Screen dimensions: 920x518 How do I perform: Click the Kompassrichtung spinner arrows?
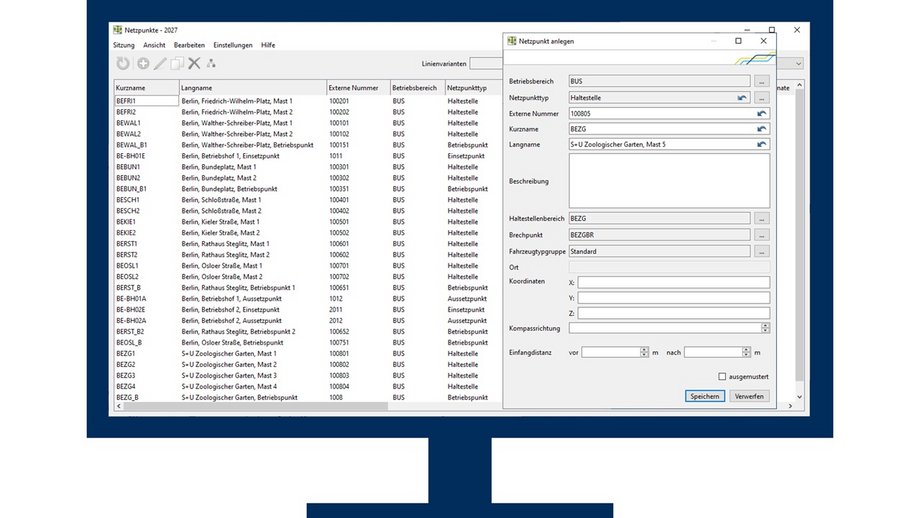[x=766, y=328]
